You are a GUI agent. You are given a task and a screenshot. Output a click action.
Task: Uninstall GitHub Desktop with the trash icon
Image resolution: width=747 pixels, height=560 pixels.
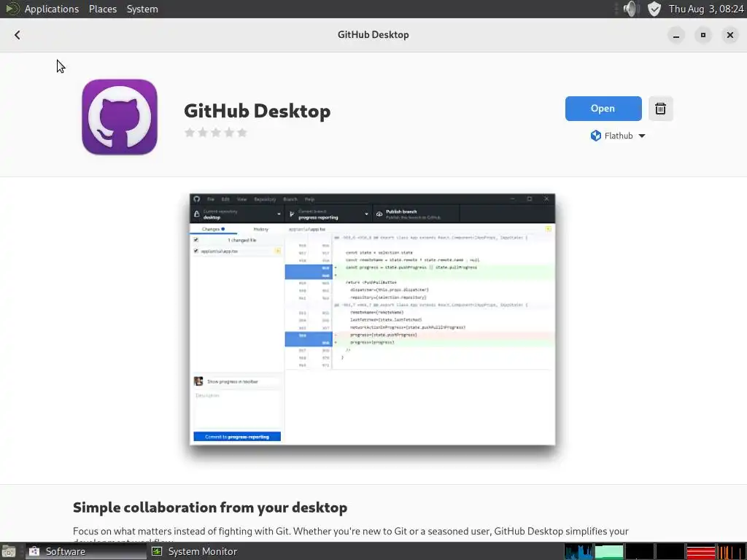[x=660, y=109]
